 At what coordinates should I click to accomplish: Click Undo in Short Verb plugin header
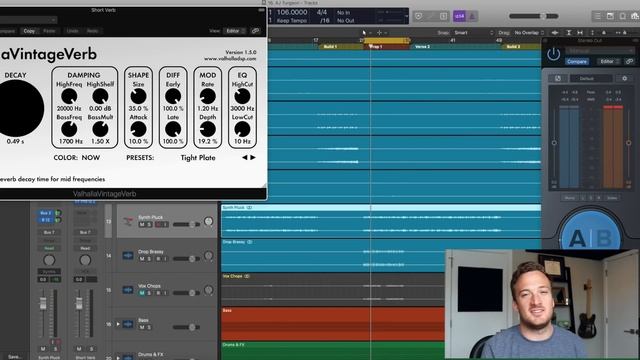(72, 31)
